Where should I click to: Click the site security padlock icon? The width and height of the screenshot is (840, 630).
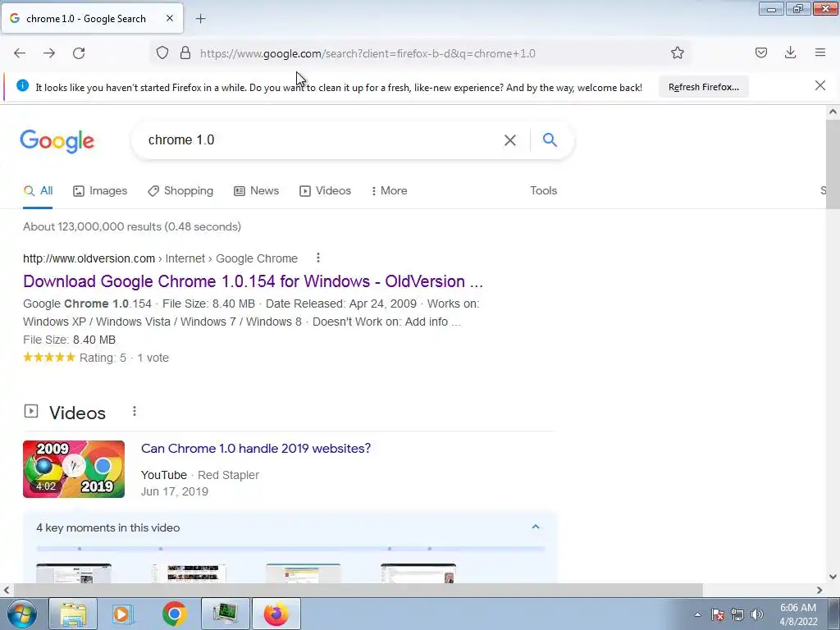click(x=185, y=53)
